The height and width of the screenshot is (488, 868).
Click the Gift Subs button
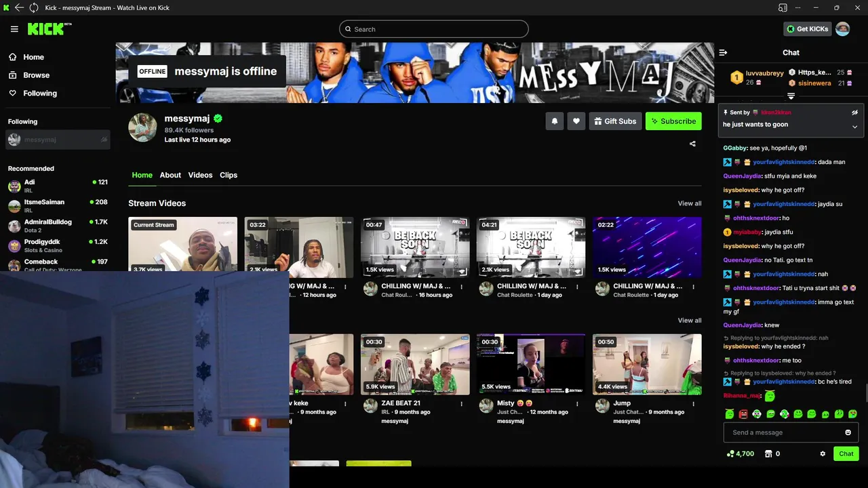coord(615,121)
